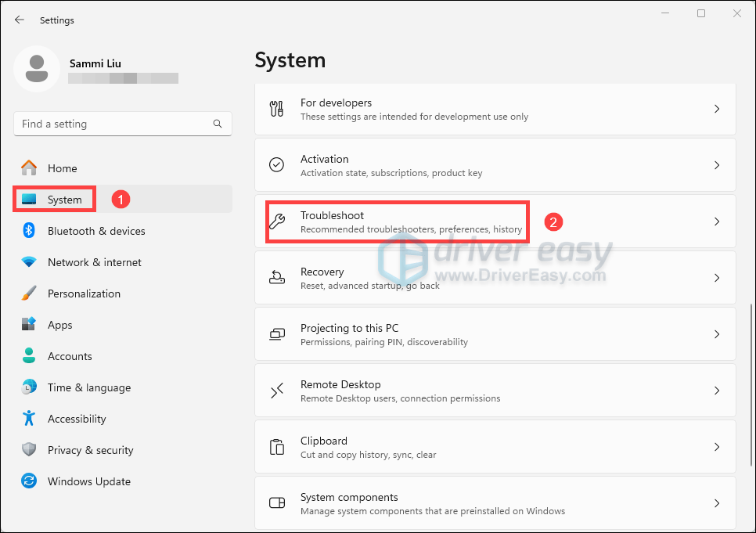This screenshot has width=756, height=533.
Task: Open the System components chevron
Action: click(x=716, y=503)
